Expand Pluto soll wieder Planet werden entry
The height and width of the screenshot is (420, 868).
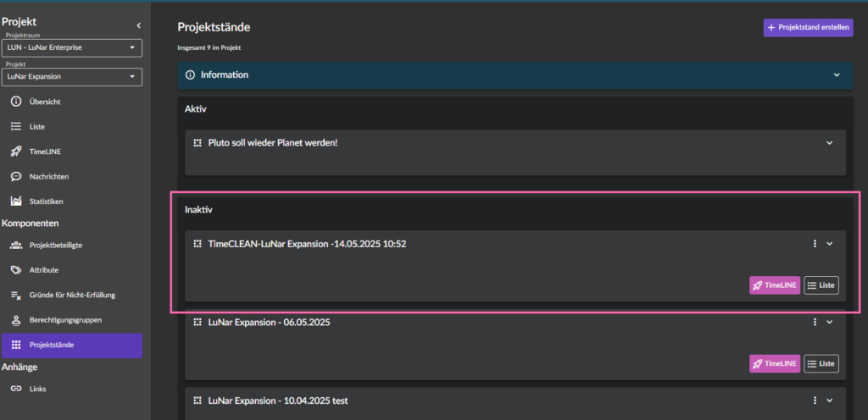[x=829, y=142]
